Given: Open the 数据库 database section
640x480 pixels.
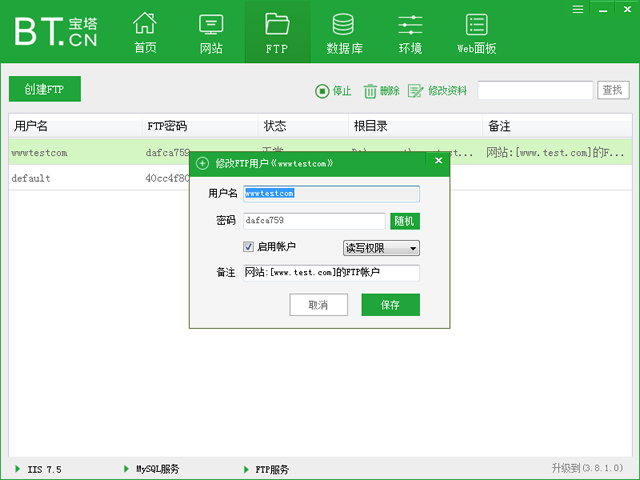Looking at the screenshot, I should point(343,33).
